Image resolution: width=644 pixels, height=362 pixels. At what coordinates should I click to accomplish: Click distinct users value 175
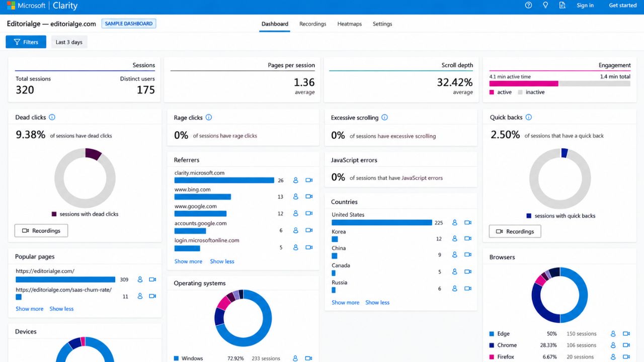[145, 90]
